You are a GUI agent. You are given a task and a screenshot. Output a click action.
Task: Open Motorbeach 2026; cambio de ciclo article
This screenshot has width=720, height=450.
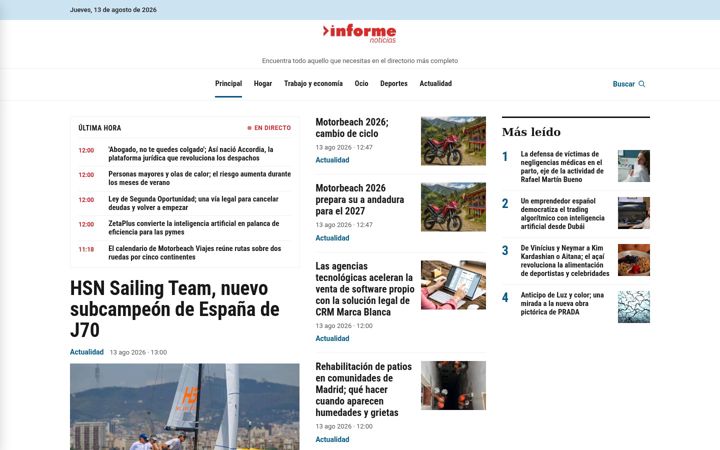(352, 128)
